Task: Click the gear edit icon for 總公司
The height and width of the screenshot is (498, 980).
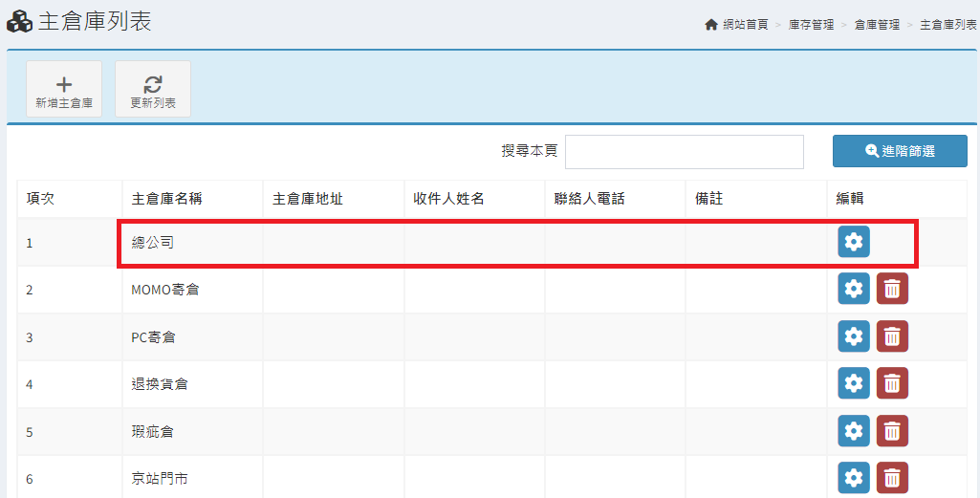Action: point(854,242)
